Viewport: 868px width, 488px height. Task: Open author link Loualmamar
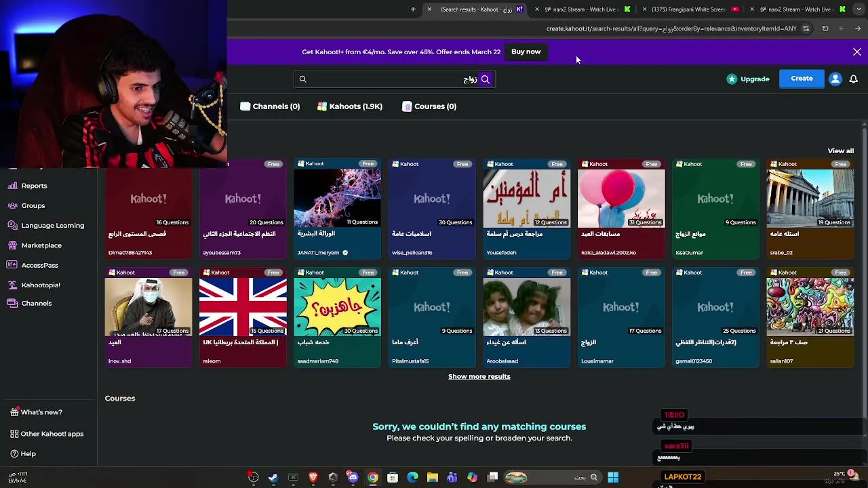[597, 361]
